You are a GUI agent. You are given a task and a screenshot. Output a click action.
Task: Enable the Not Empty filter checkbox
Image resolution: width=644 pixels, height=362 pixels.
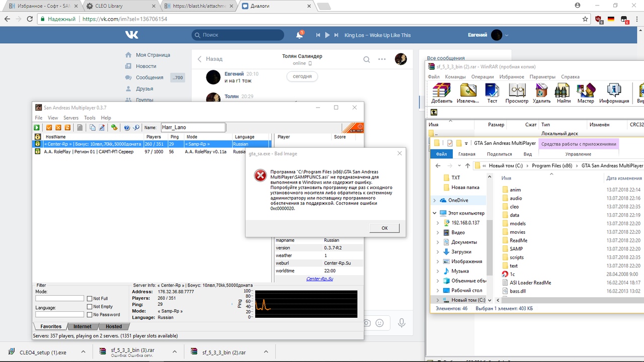(x=90, y=307)
